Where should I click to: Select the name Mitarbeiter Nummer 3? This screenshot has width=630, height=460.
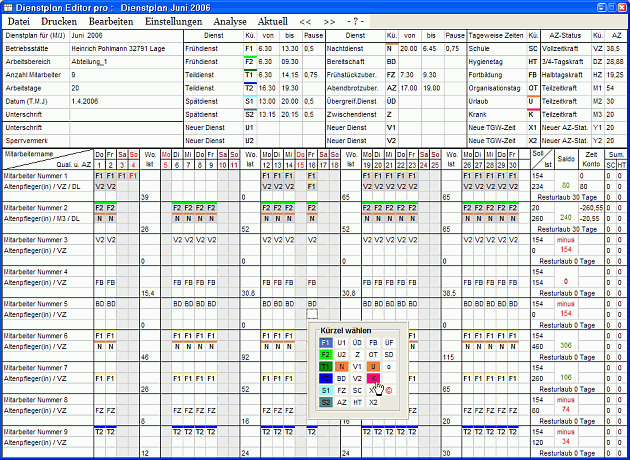point(36,240)
